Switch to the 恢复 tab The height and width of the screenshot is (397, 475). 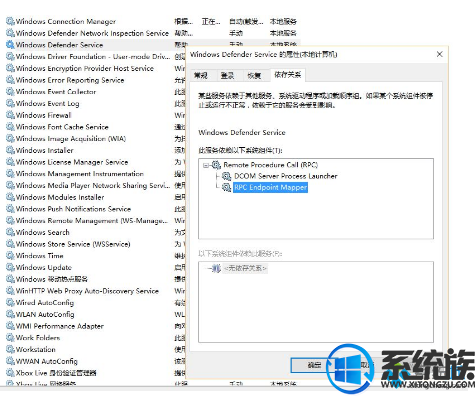[x=254, y=76]
